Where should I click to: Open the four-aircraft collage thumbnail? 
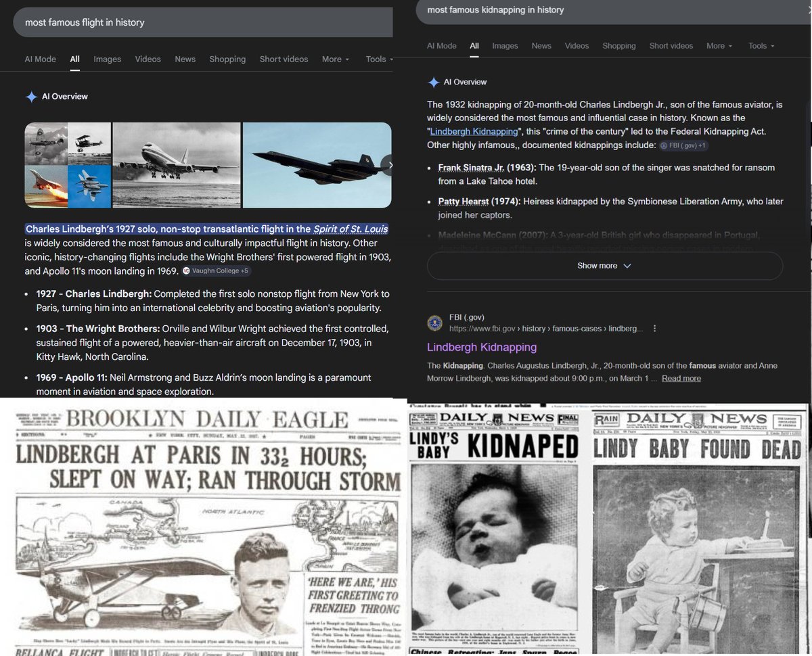[x=68, y=165]
